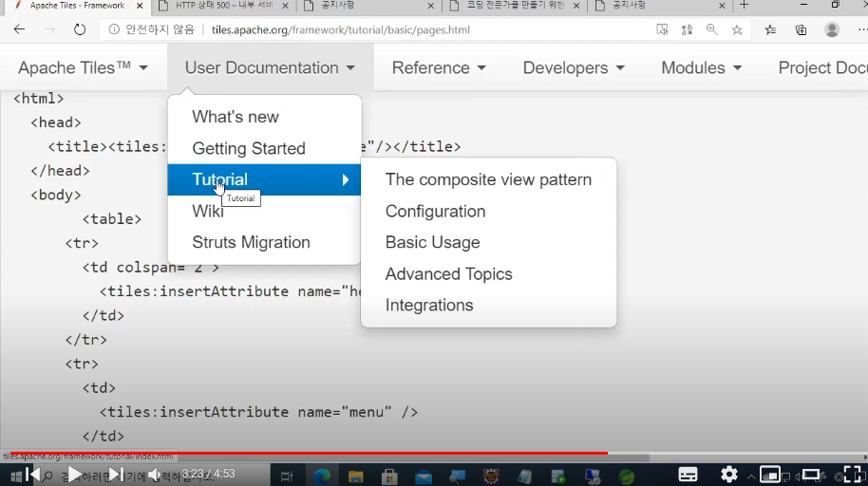The height and width of the screenshot is (486, 868).
Task: Toggle theater mode for the video
Action: point(811,475)
